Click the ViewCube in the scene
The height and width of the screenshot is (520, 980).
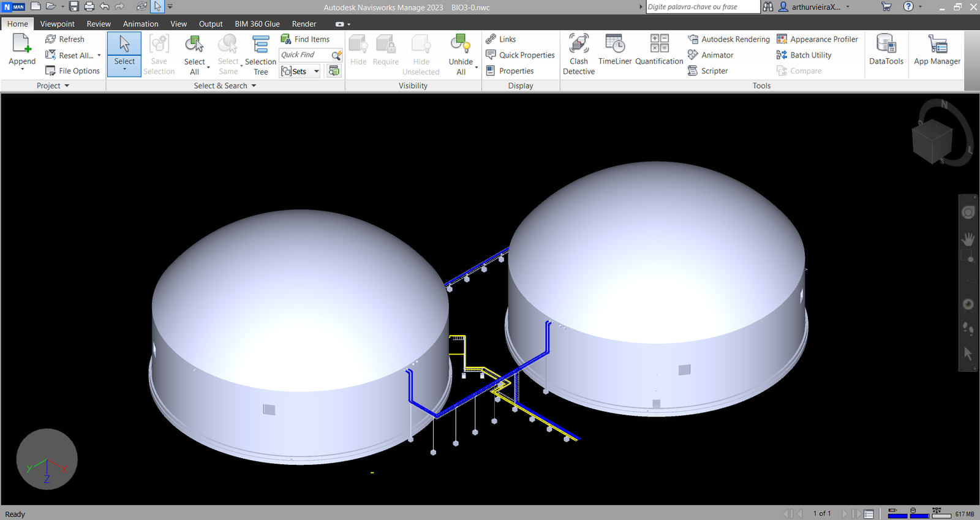click(932, 141)
